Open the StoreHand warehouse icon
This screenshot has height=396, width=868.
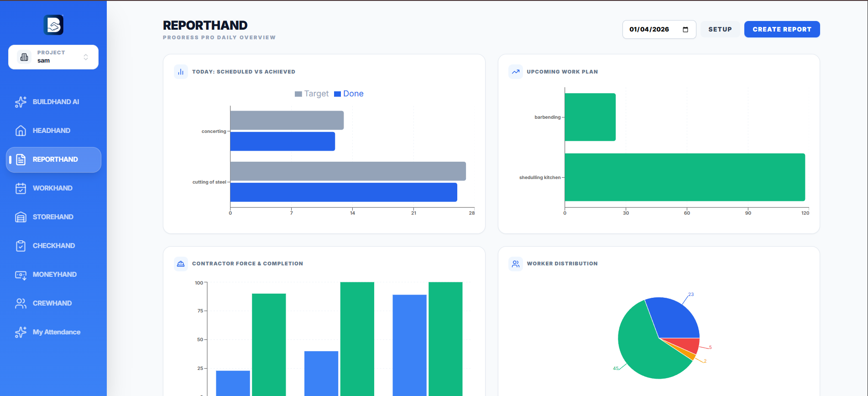click(21, 217)
